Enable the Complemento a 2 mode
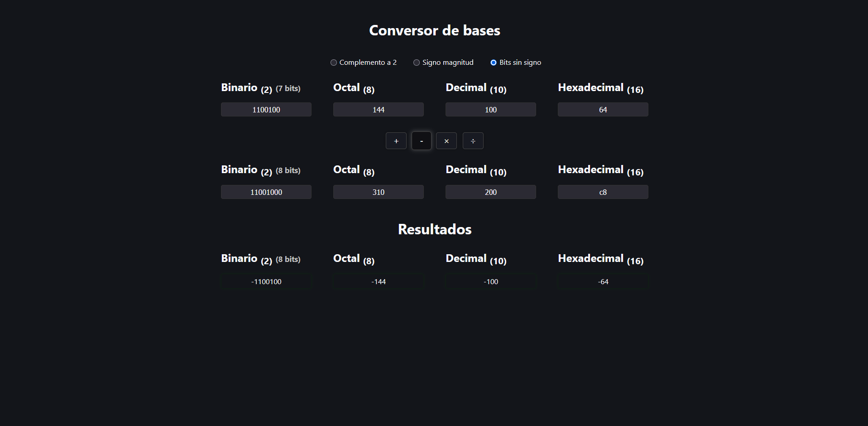This screenshot has height=426, width=868. pyautogui.click(x=334, y=62)
